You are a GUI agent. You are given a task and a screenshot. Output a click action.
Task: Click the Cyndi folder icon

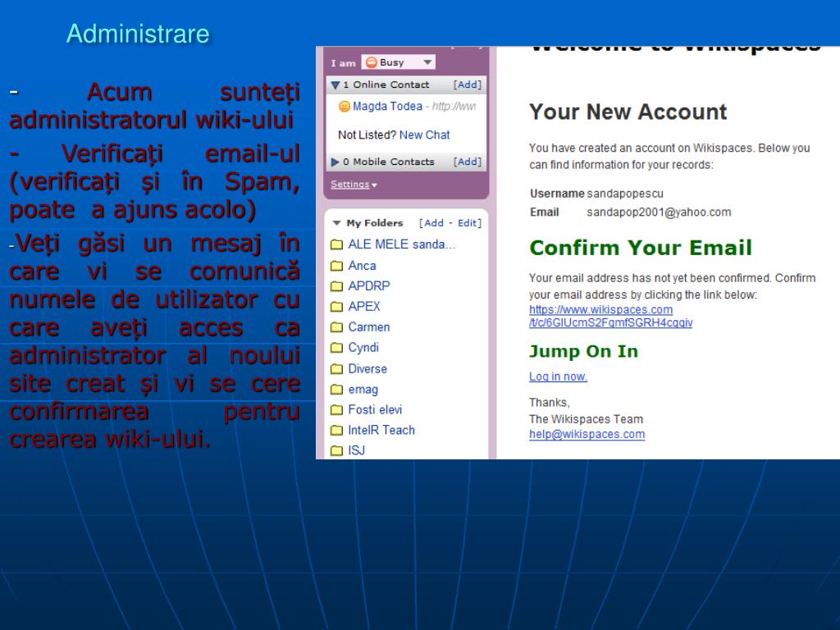(336, 348)
